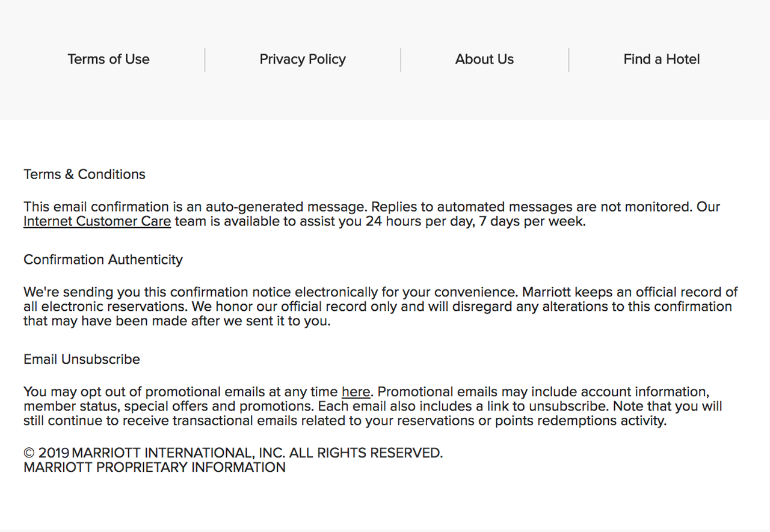Click the divider between Terms of Use and Privacy Policy
The height and width of the screenshot is (532, 770).
tap(205, 60)
